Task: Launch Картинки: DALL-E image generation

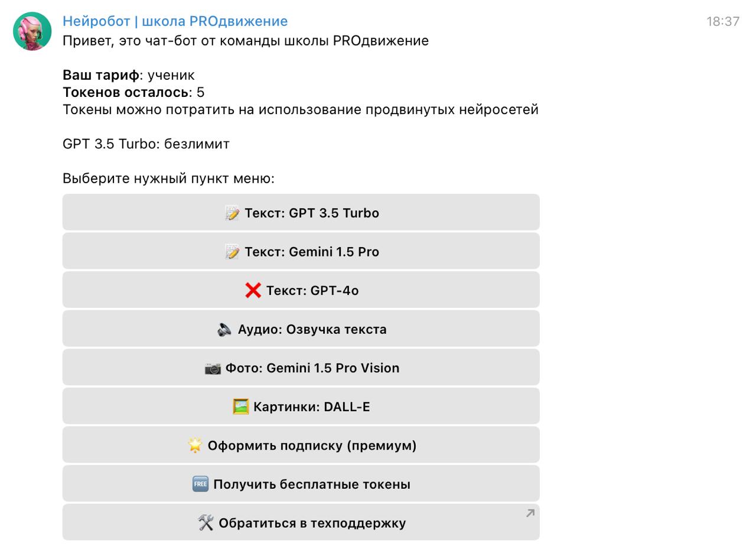Action: point(301,407)
